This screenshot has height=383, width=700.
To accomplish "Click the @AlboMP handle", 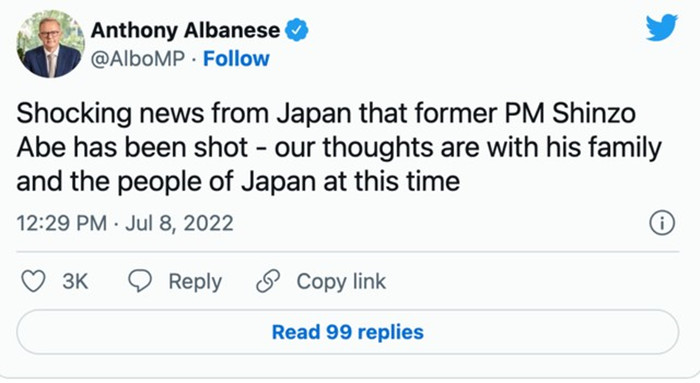I will tap(138, 58).
